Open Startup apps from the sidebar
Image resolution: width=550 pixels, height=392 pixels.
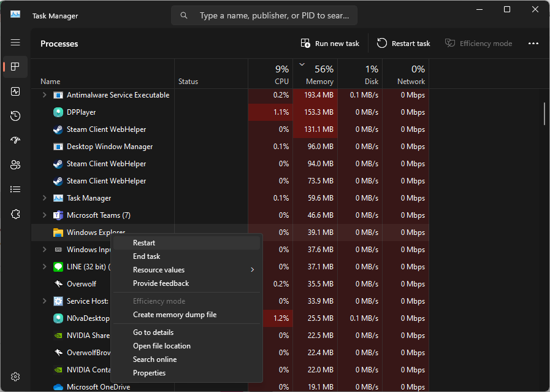pyautogui.click(x=15, y=140)
